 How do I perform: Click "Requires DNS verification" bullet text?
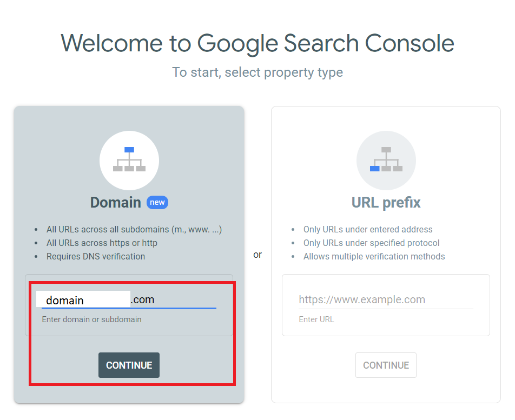tap(96, 256)
